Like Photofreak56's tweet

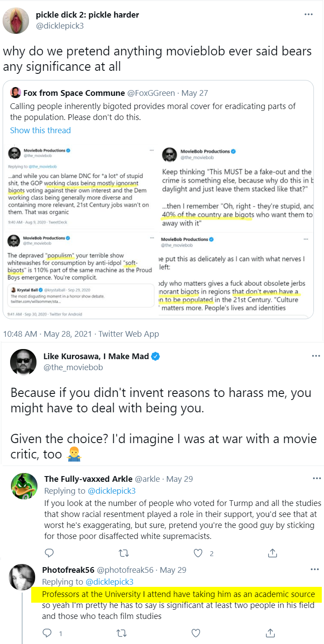pyautogui.click(x=197, y=633)
